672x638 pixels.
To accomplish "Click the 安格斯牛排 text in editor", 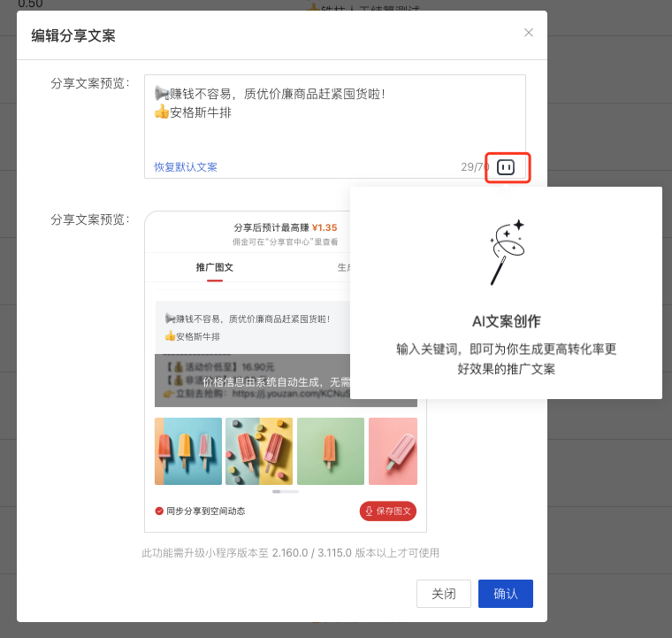I will (x=201, y=112).
